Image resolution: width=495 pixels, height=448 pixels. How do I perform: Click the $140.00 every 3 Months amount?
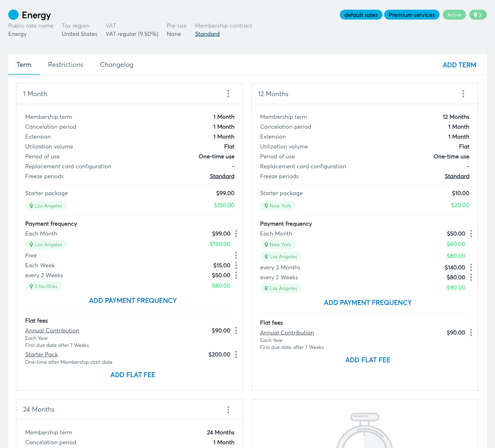pyautogui.click(x=455, y=267)
